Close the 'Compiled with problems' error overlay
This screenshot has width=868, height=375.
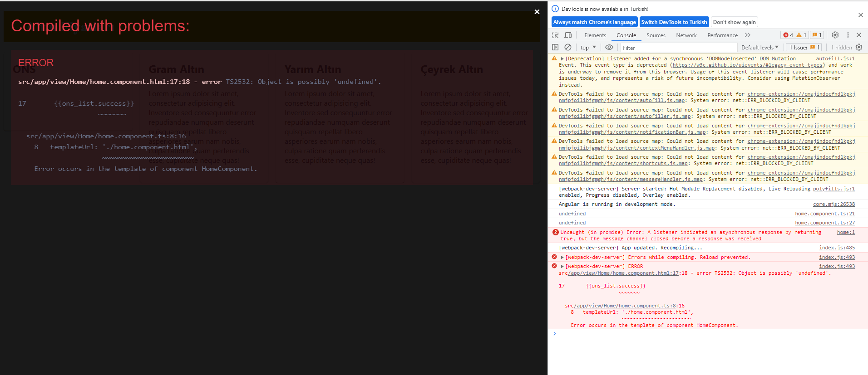pos(537,12)
